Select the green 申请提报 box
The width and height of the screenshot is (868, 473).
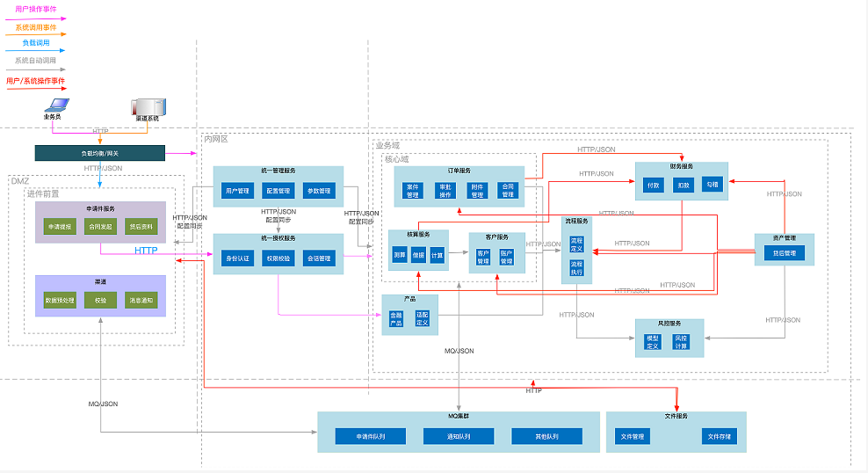(60, 227)
